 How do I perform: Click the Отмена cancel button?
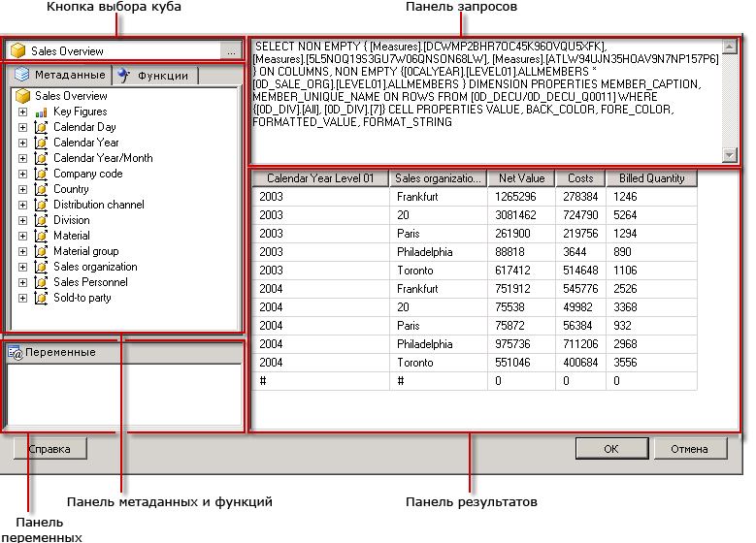(689, 449)
